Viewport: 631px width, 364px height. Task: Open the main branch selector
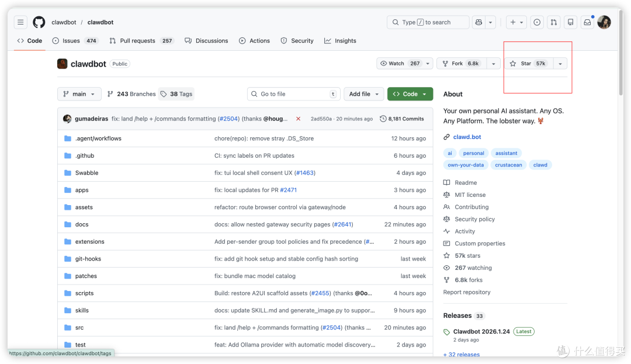[79, 93]
